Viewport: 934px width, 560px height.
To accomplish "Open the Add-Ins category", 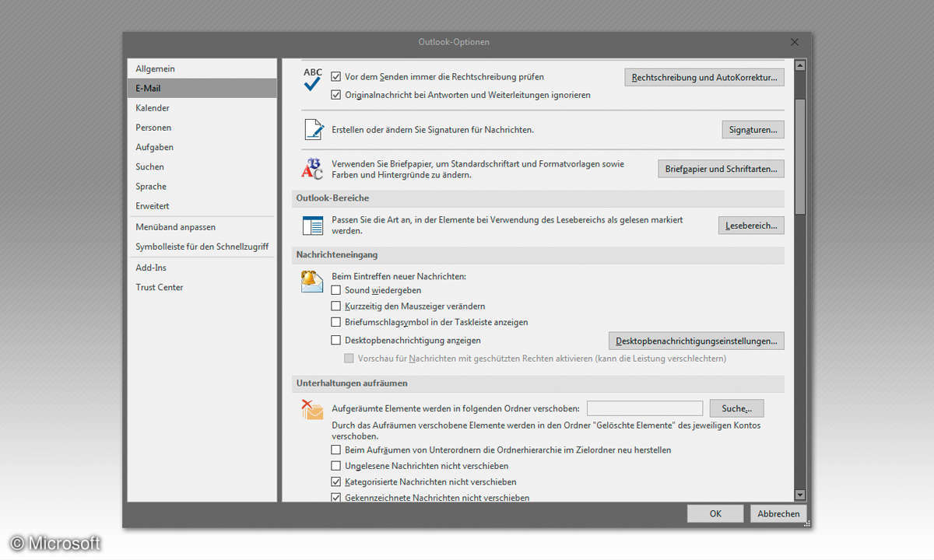I will pyautogui.click(x=202, y=268).
